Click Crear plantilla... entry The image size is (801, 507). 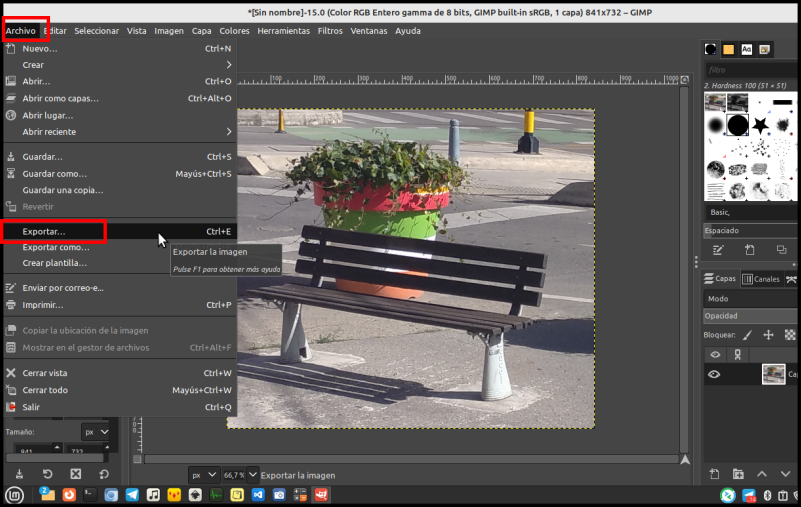coord(120,263)
